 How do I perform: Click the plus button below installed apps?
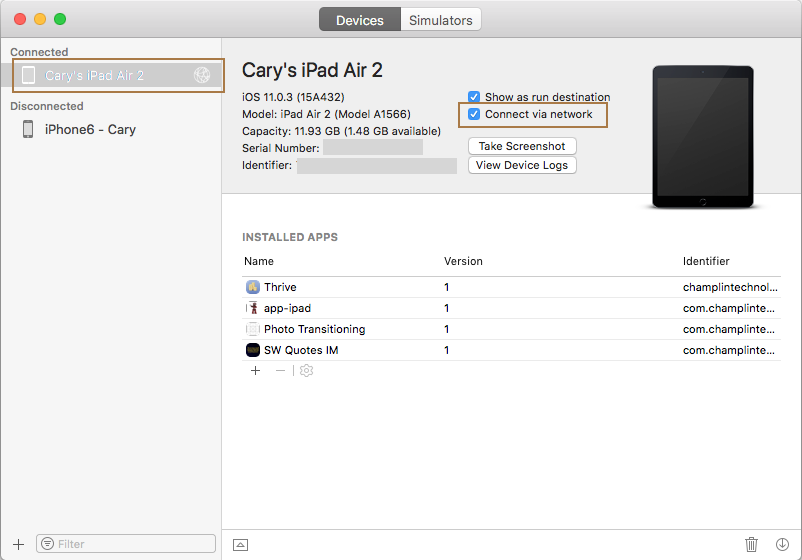(x=255, y=371)
